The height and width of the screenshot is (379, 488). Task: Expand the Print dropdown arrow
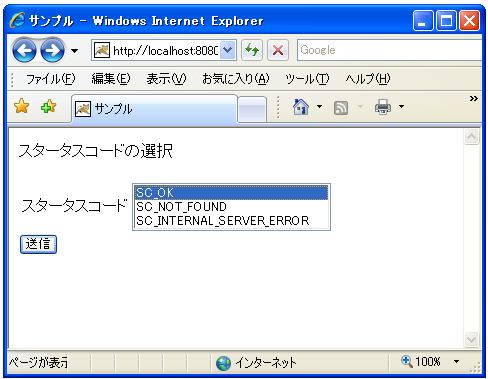point(401,107)
